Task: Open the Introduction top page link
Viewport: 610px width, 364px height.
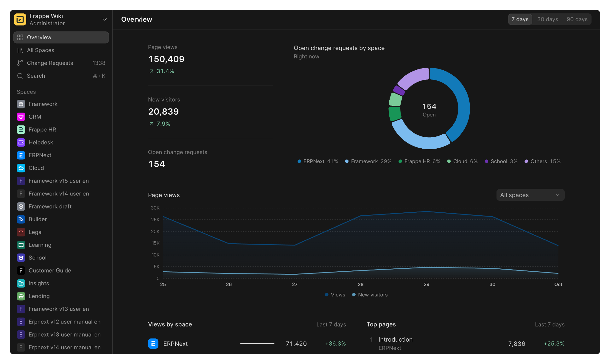Action: click(395, 340)
